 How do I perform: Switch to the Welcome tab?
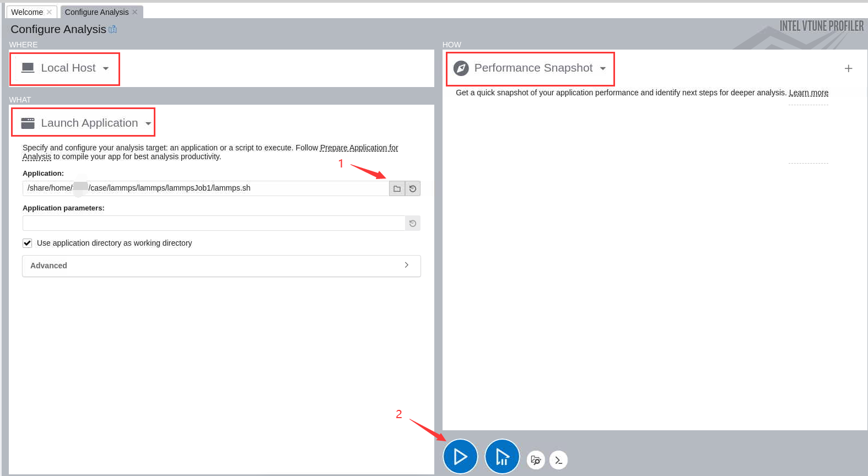27,12
